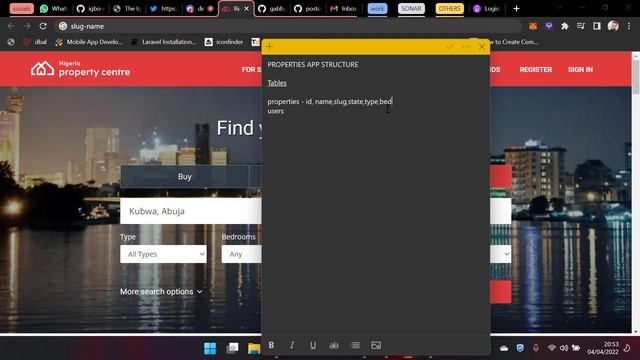
Task: Close the sticky note window
Action: click(x=482, y=47)
